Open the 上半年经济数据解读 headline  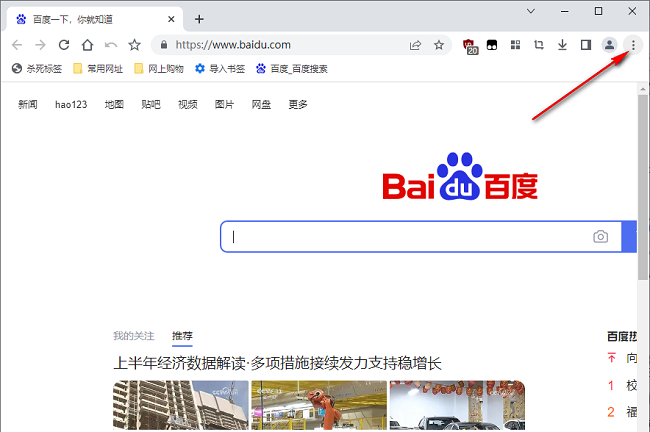pos(277,363)
